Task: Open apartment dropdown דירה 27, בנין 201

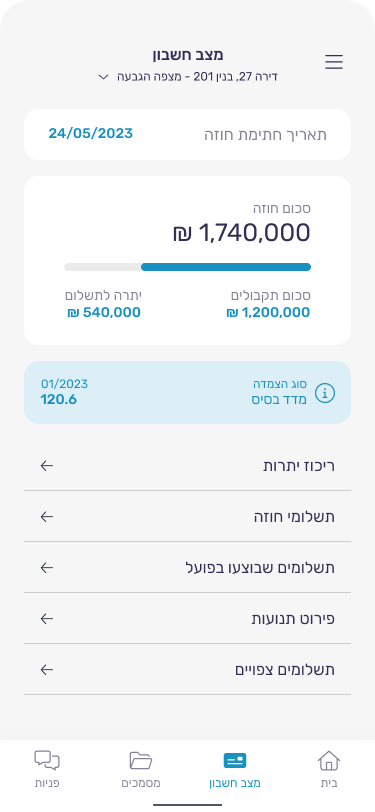Action: click(188, 77)
